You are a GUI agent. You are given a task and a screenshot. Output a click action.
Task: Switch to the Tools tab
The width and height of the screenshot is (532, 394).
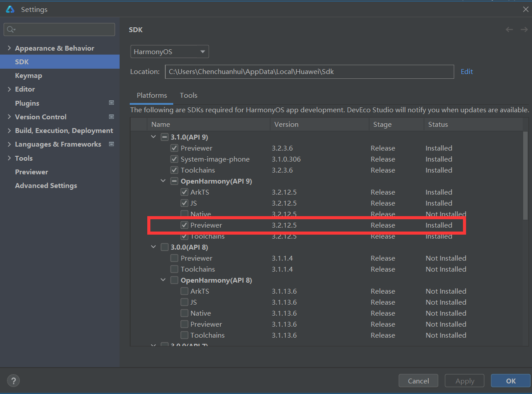(189, 95)
